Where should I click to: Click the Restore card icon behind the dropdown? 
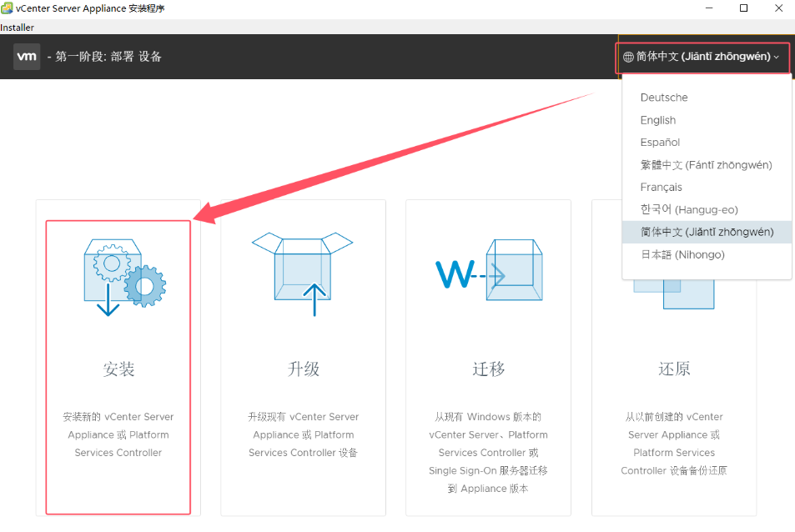[674, 294]
